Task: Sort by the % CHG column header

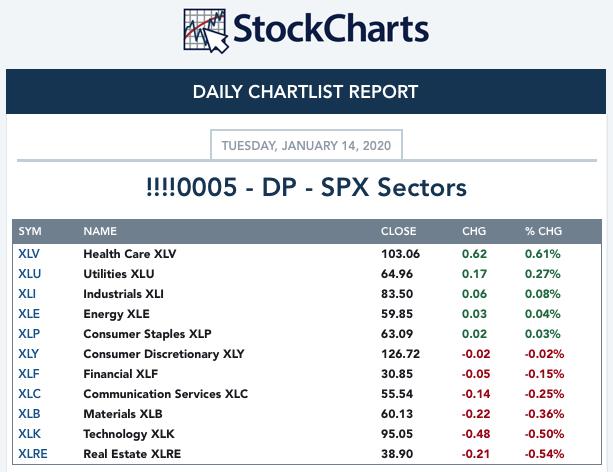Action: pos(543,231)
